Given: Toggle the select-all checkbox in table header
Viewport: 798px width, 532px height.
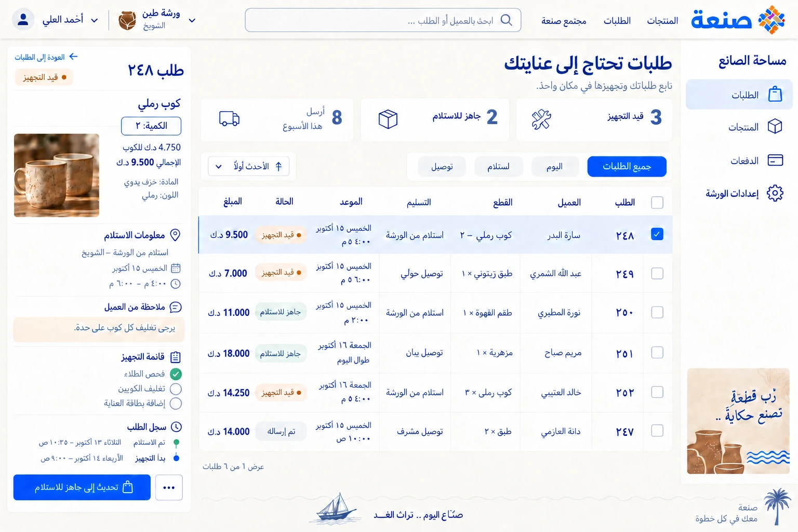Looking at the screenshot, I should coord(657,202).
